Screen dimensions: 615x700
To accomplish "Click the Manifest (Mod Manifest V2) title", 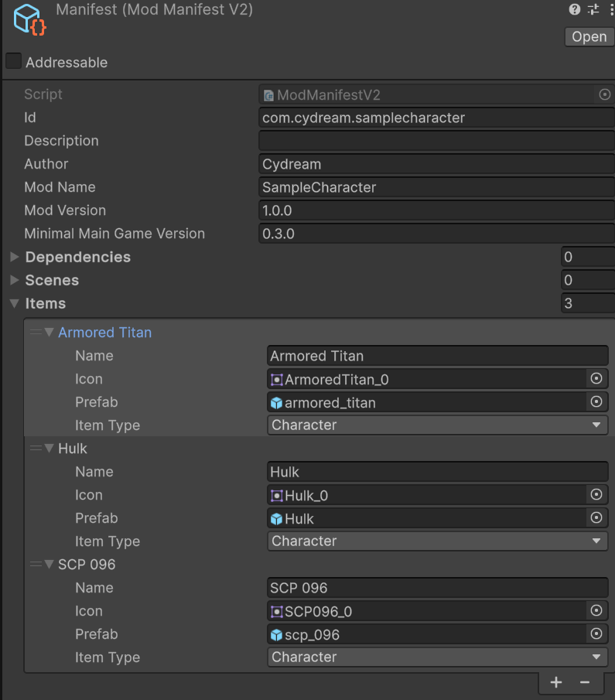I will click(155, 9).
